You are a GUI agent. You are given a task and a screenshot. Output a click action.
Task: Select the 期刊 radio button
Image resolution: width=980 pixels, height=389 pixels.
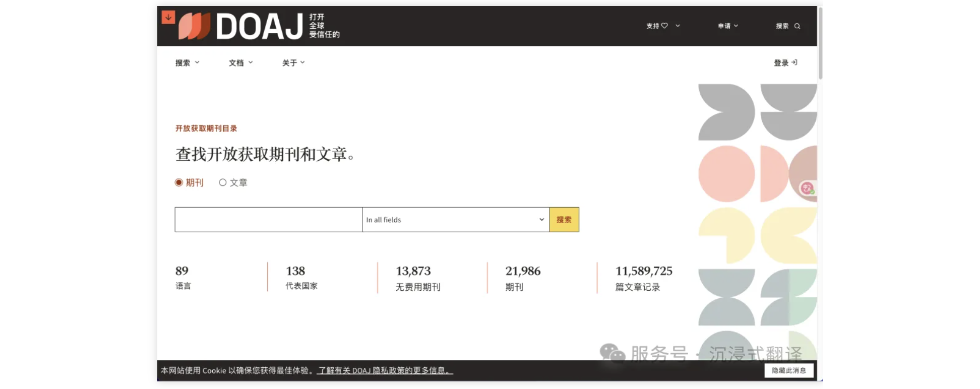tap(179, 182)
